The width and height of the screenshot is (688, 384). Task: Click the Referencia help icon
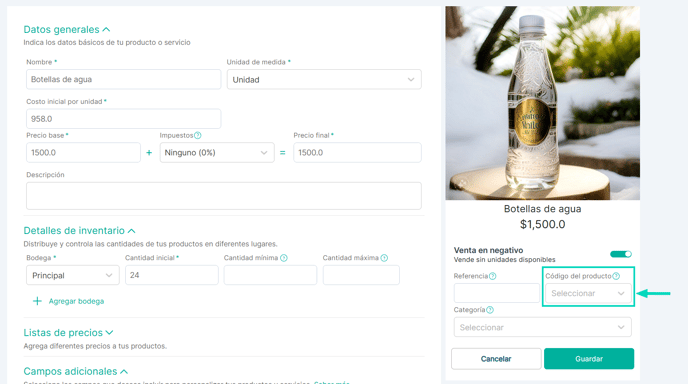click(x=492, y=276)
